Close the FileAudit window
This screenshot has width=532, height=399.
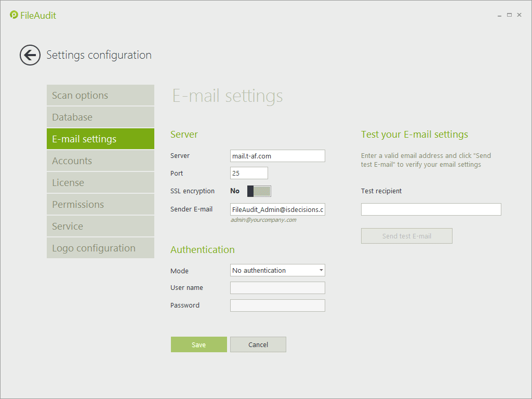pos(519,15)
